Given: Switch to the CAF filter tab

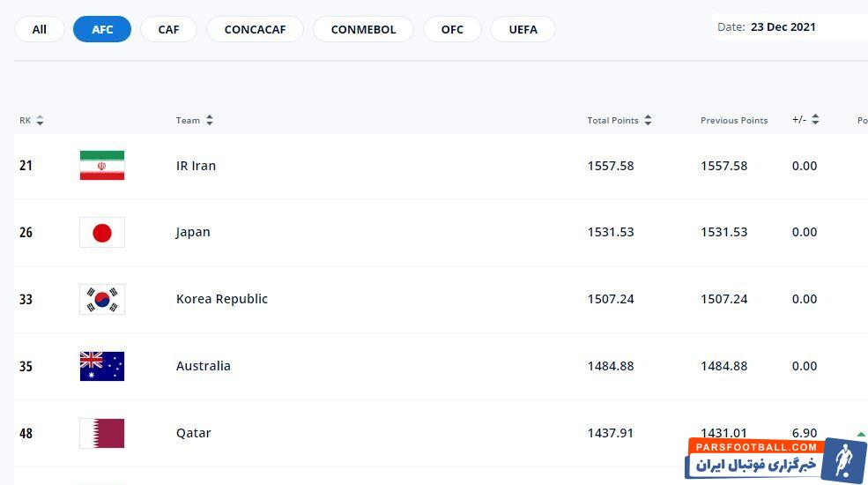Looking at the screenshot, I should pos(168,29).
